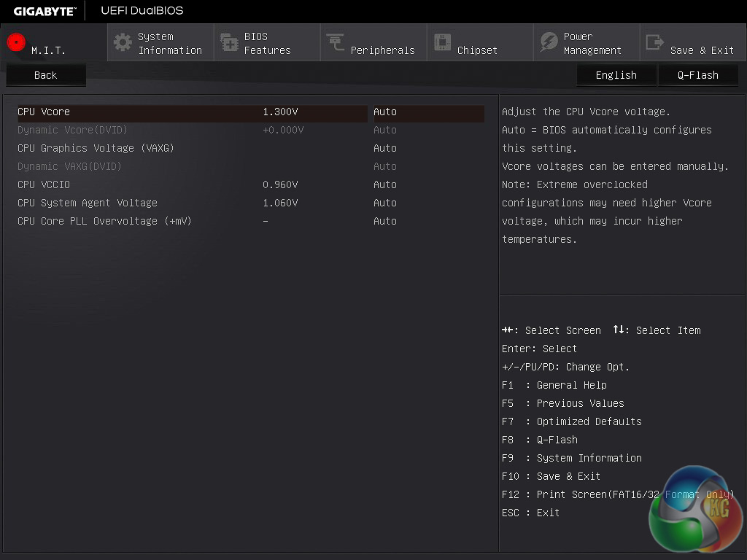747x560 pixels.
Task: Click the Power Management leaf icon
Action: pos(549,42)
